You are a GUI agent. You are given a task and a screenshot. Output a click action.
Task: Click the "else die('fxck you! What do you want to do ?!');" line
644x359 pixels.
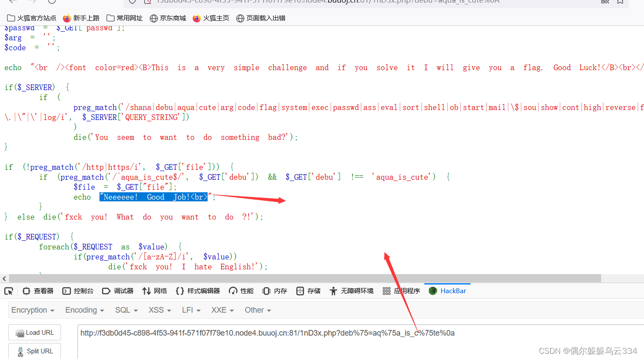(140, 217)
